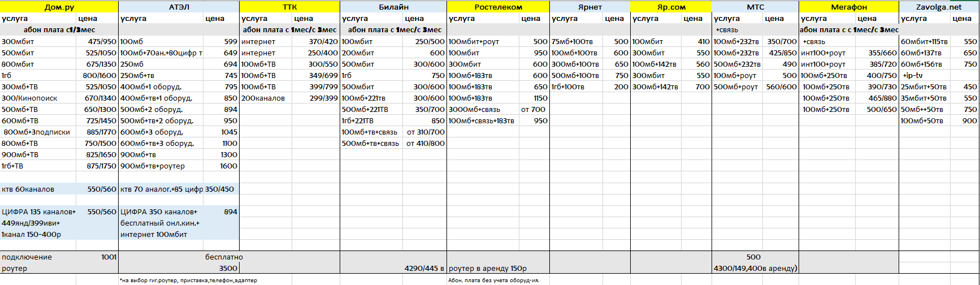Select the 1гб+221ТВ cell in Билайн
Screen dimensions: 980x285
coord(358,121)
